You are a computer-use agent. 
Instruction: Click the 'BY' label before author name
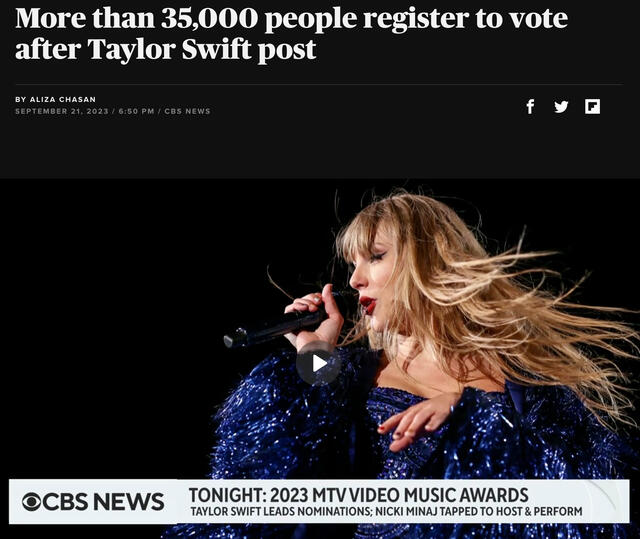(x=21, y=99)
